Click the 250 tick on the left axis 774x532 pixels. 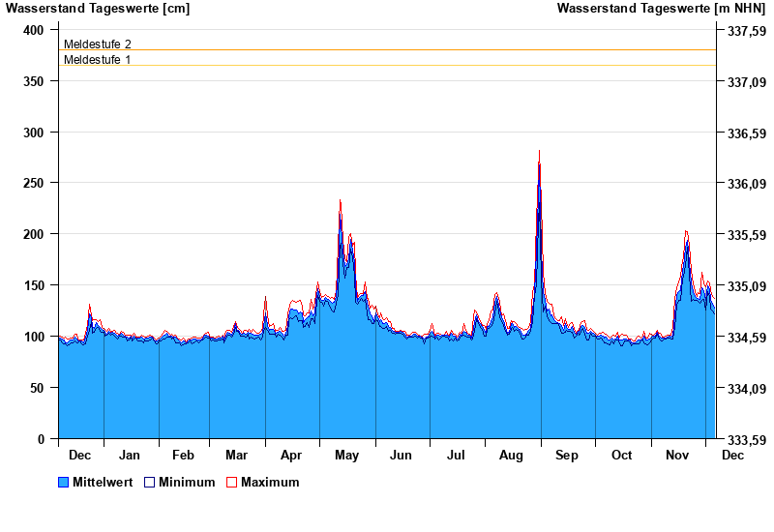[34, 183]
